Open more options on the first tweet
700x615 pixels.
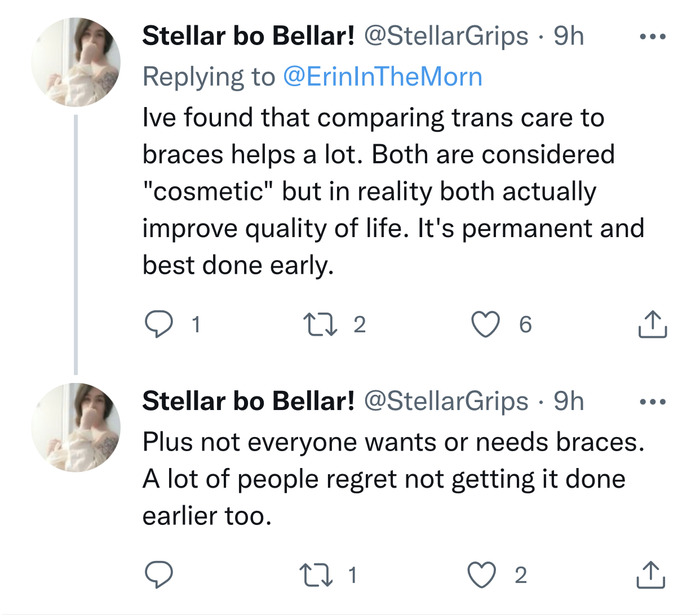(653, 37)
